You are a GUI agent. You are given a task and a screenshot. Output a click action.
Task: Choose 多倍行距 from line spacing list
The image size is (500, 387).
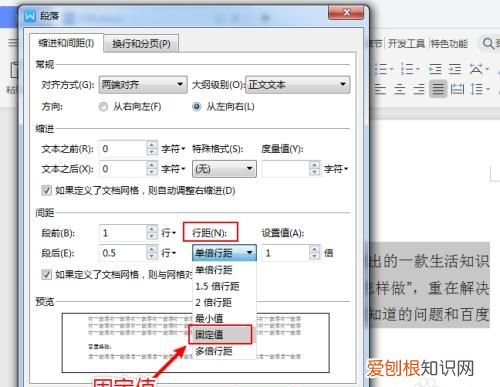[224, 351]
